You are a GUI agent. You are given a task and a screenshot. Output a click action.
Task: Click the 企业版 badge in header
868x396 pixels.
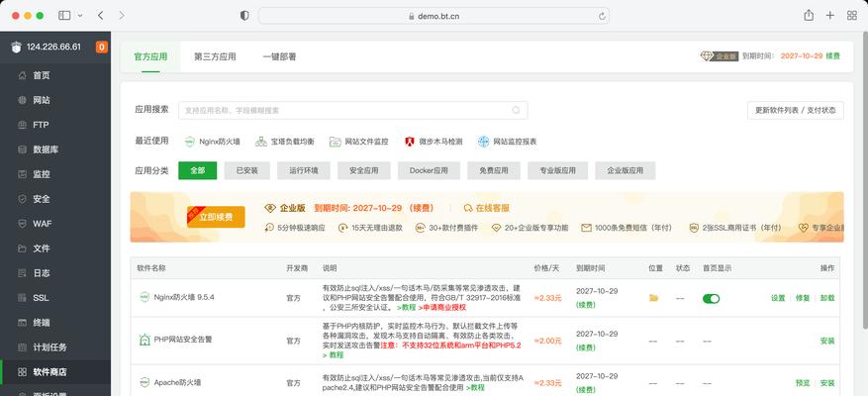click(x=720, y=56)
